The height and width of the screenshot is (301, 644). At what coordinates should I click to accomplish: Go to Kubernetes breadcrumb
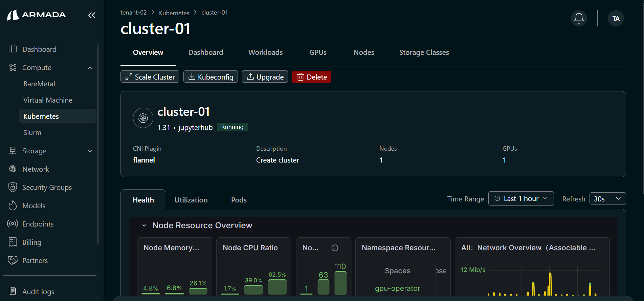click(x=174, y=13)
